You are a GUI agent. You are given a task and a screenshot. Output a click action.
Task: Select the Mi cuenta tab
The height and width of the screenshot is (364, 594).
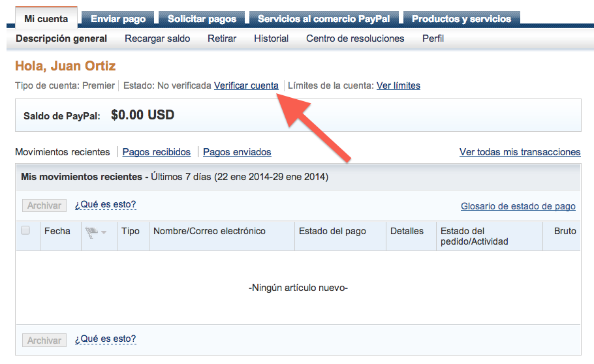click(x=46, y=19)
